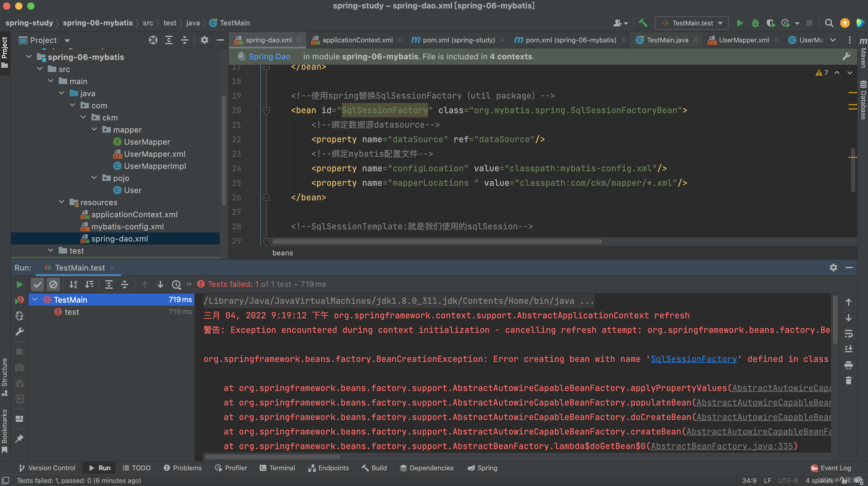The height and width of the screenshot is (486, 868).
Task: Toggle auto-test rerun icon in Run sidebar
Action: coord(20,316)
